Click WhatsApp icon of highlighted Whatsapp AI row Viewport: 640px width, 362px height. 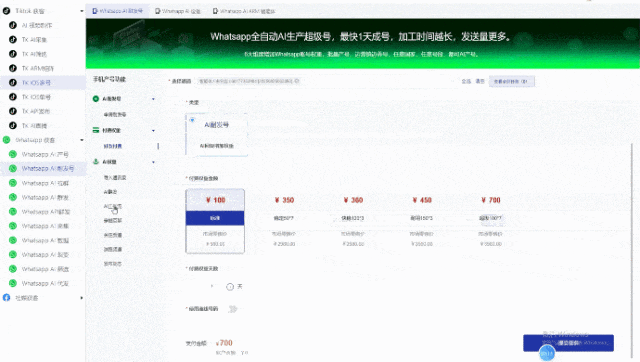13,169
